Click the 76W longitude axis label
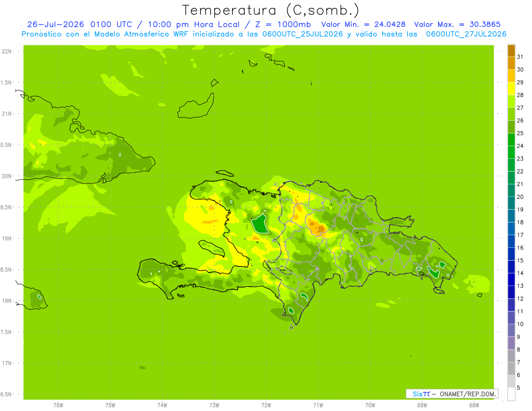The width and height of the screenshot is (532, 411). 58,405
